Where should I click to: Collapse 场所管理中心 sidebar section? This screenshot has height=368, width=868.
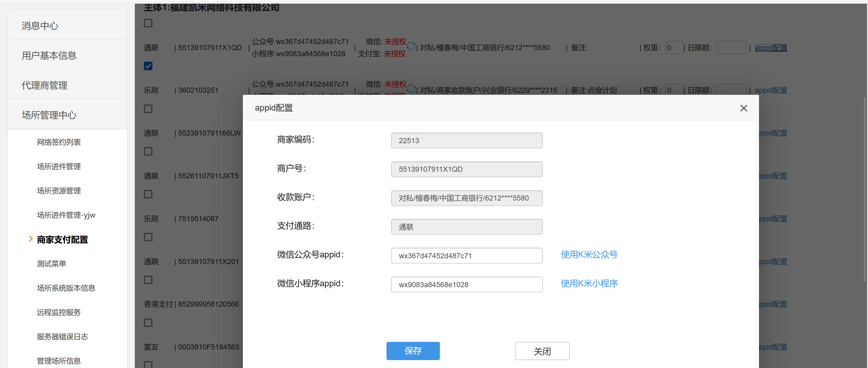[67, 115]
